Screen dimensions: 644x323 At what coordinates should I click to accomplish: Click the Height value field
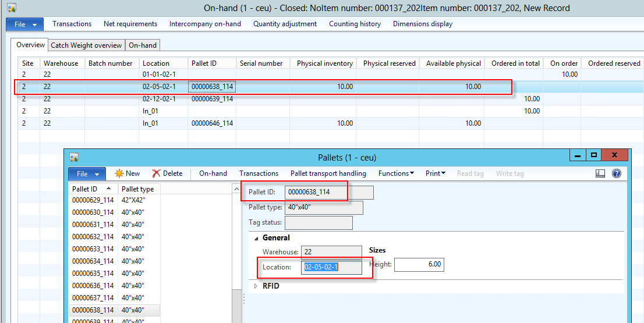419,264
